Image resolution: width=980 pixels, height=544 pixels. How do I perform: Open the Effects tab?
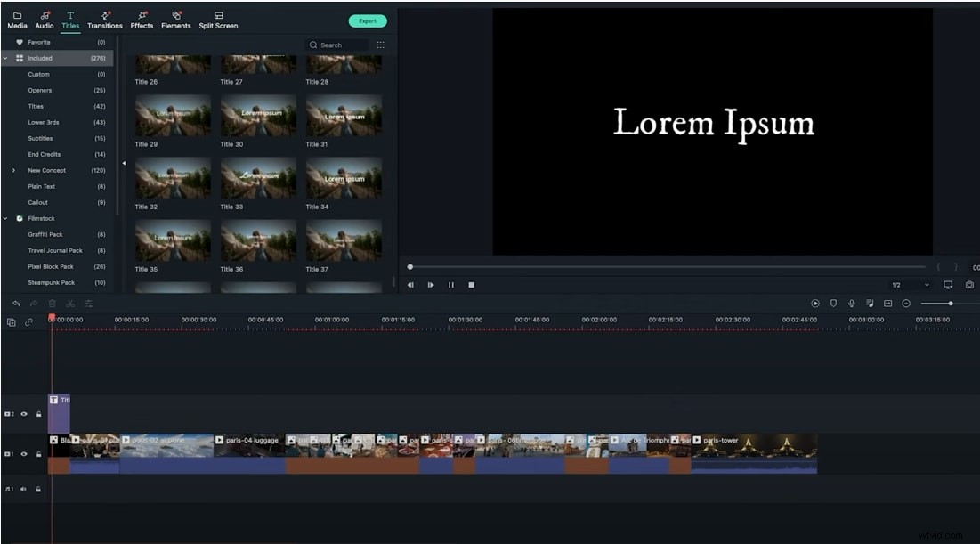point(141,19)
